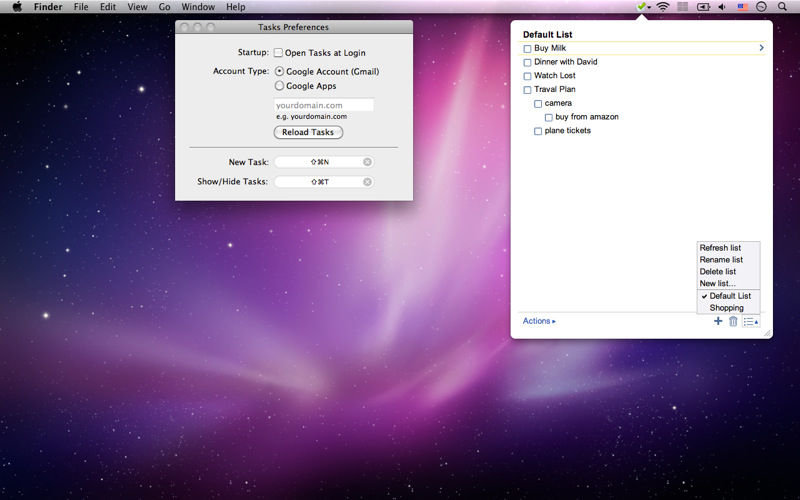Select the plane tickets task text
This screenshot has height=500, width=800.
567,131
